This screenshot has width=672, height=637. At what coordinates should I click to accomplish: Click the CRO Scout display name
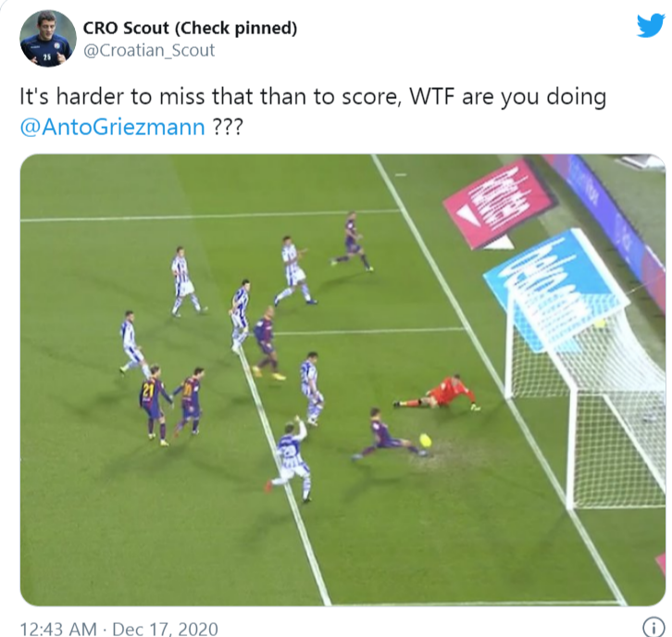(x=190, y=29)
